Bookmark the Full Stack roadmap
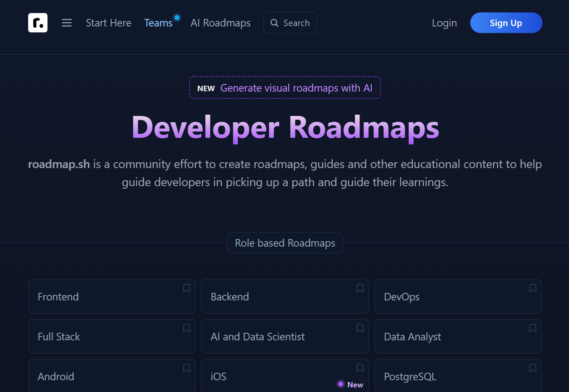The width and height of the screenshot is (569, 392). 187,328
